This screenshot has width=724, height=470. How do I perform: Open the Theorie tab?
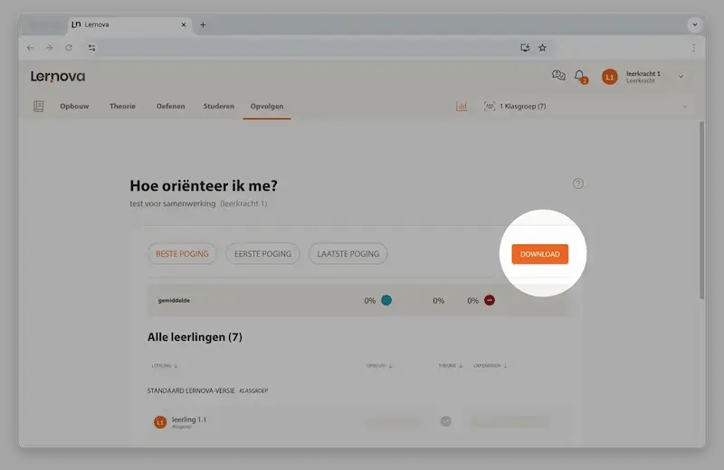[122, 106]
